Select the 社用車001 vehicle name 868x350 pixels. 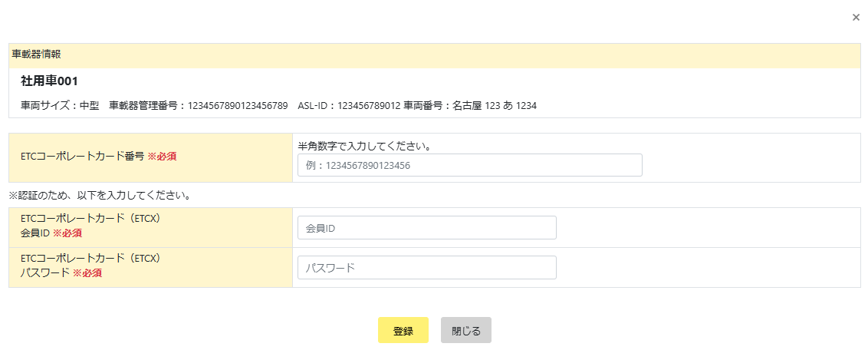click(50, 81)
